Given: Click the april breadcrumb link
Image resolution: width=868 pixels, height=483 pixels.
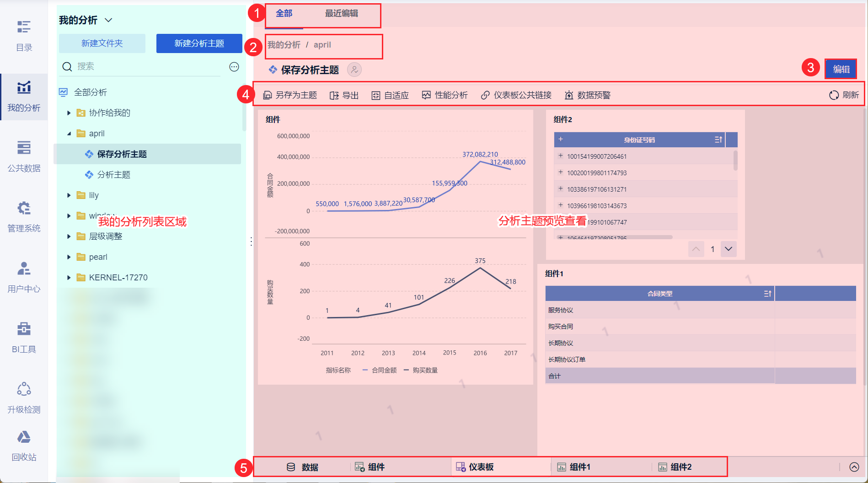Looking at the screenshot, I should [322, 45].
